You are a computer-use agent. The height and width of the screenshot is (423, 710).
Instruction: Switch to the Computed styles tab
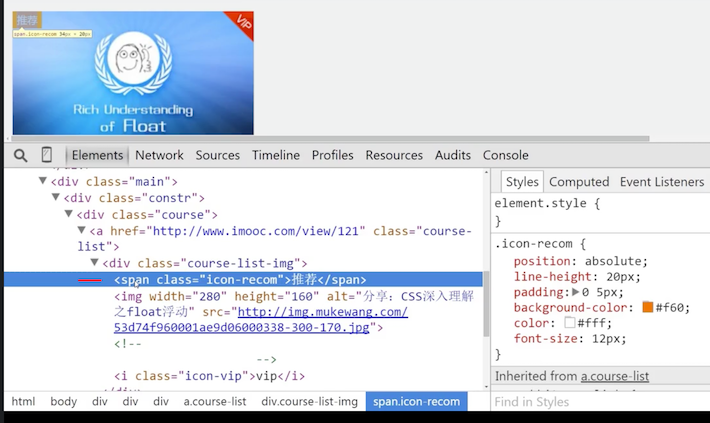pos(578,182)
